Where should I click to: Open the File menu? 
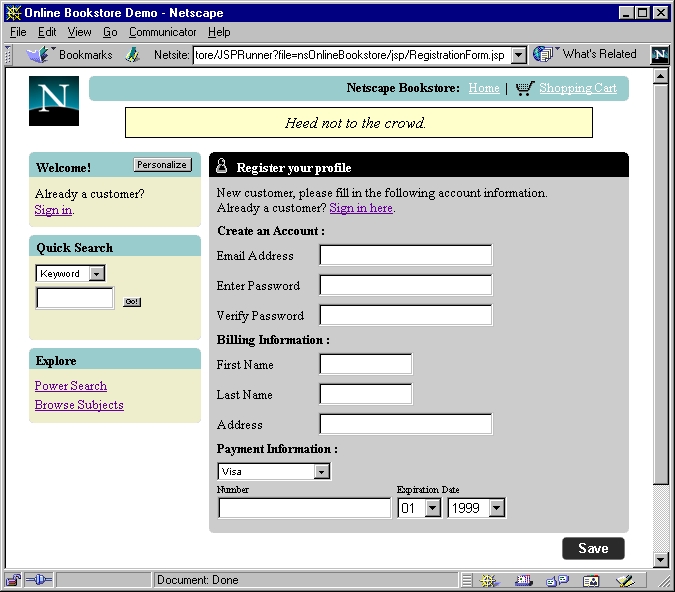coord(18,32)
